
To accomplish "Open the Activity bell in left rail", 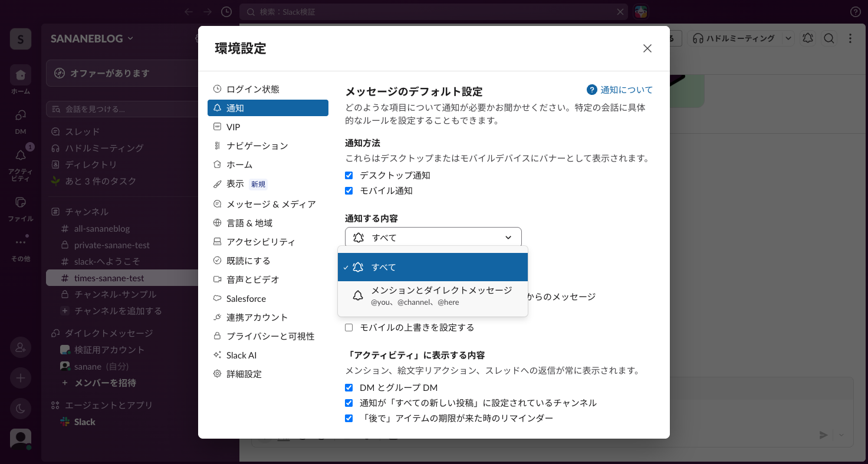I will pyautogui.click(x=21, y=155).
